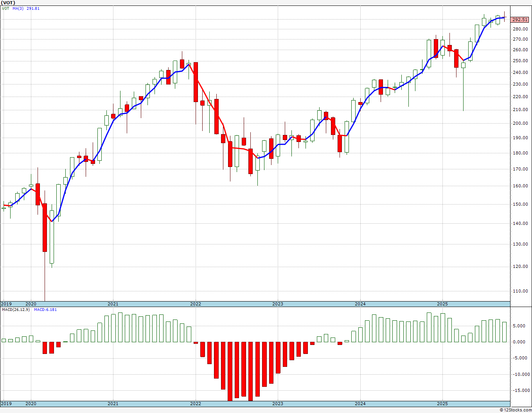Click "2020" on the price chart time axis
The height and width of the screenshot is (413, 532).
tap(31, 304)
